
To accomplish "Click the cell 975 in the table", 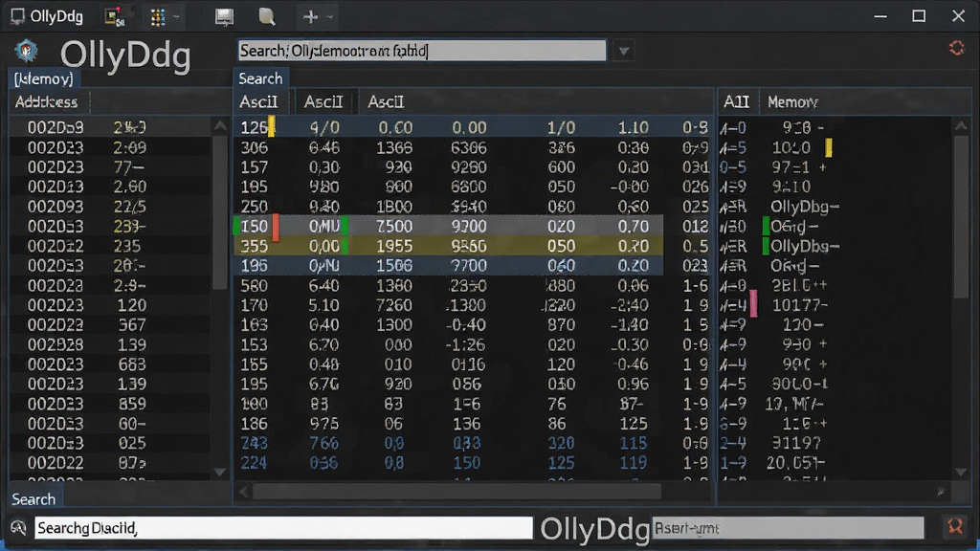I will point(324,424).
